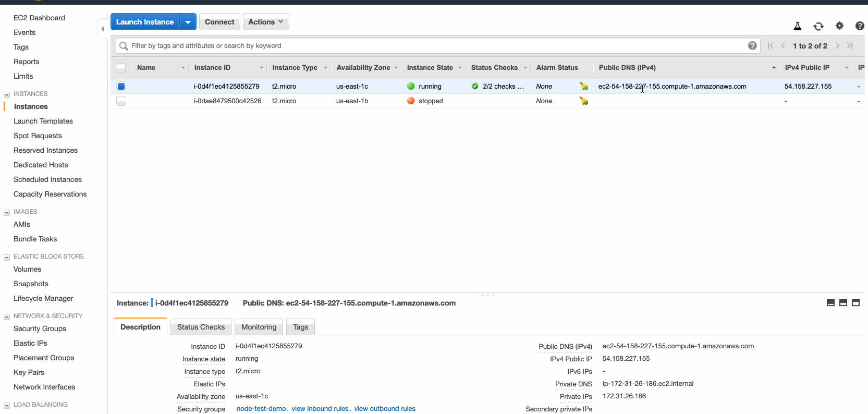This screenshot has height=414, width=868.
Task: Open Elastic IPs in sidebar
Action: pyautogui.click(x=30, y=343)
